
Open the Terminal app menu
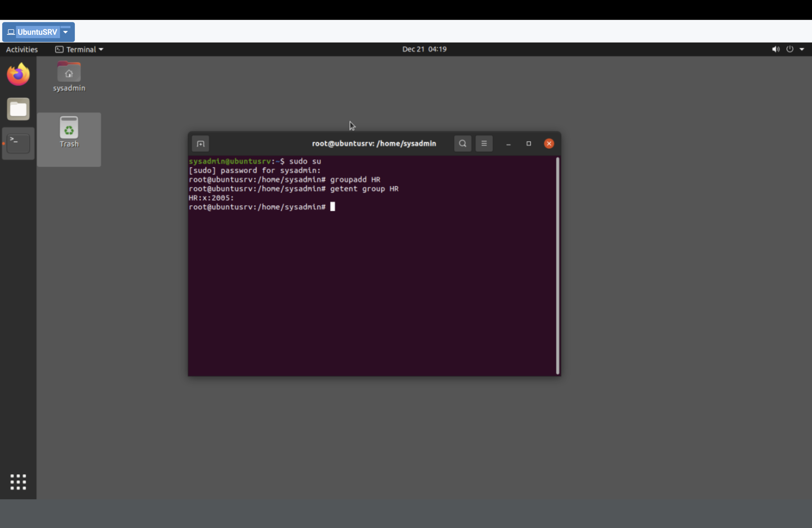(x=80, y=49)
